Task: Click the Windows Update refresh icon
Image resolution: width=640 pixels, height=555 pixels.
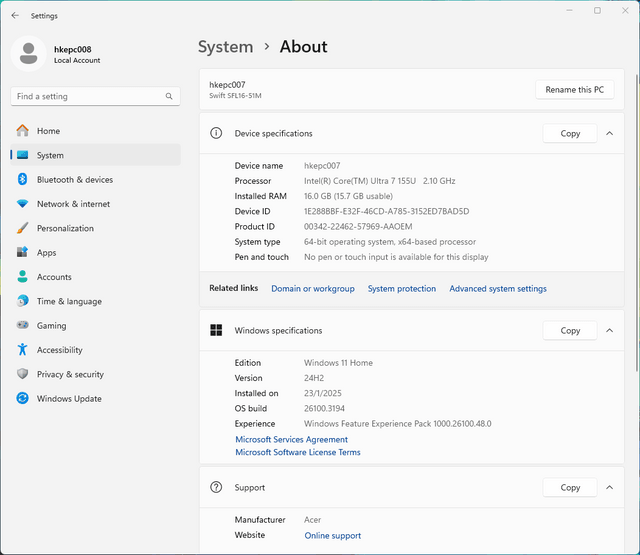Action: 22,398
